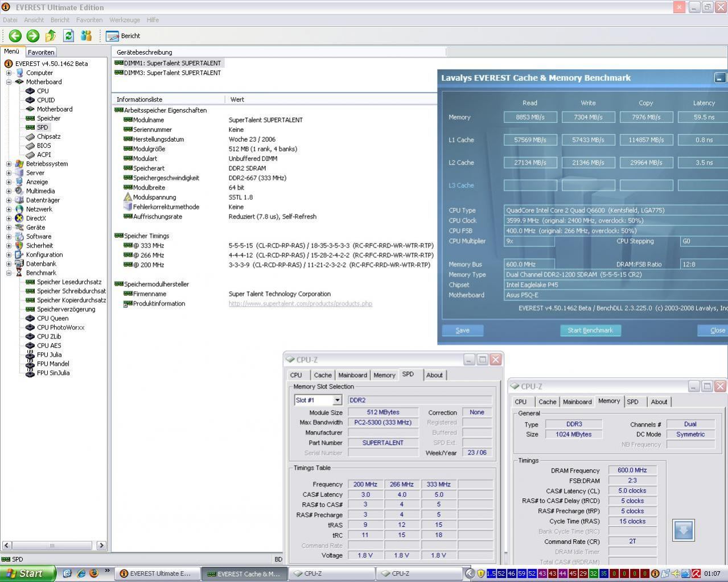The height and width of the screenshot is (582, 728).
Task: Click Close in benchmark window
Action: [x=714, y=331]
